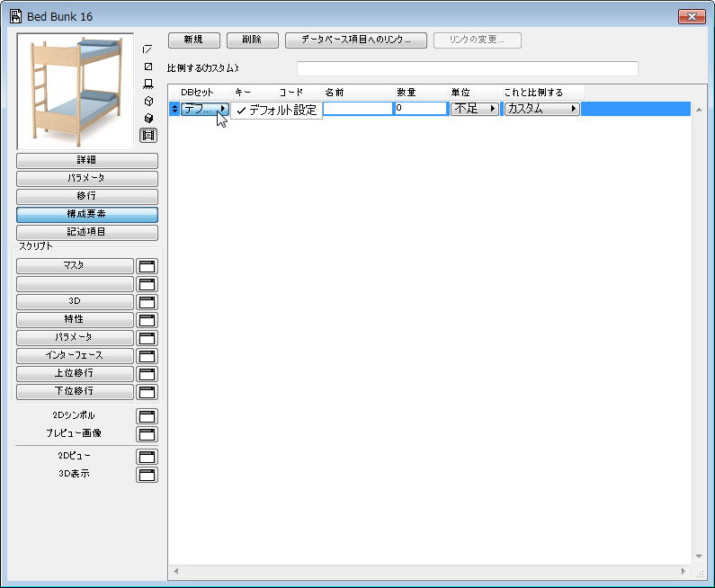Select the 3D shaded cube preview icon

(x=147, y=119)
